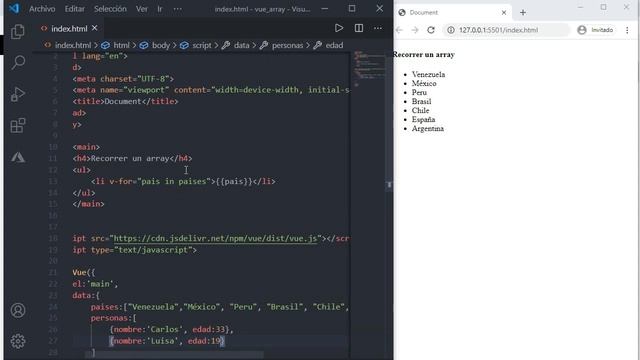Click index.html in the breadcrumb
The image size is (640, 360).
(73, 45)
